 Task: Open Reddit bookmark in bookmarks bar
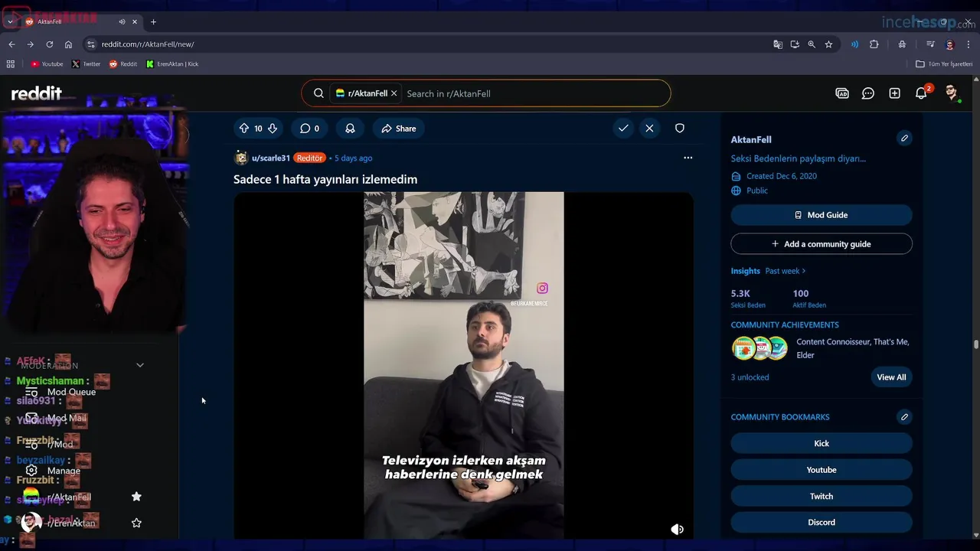click(x=123, y=64)
